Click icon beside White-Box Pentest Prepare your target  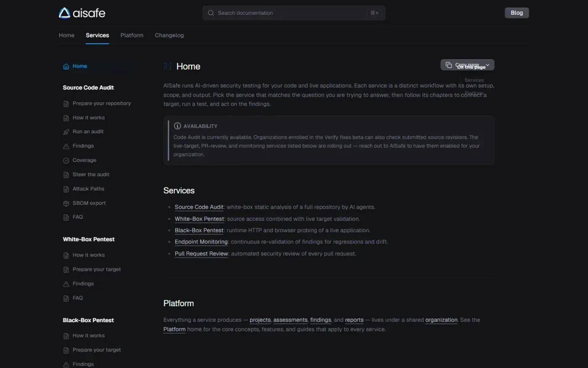click(x=66, y=270)
